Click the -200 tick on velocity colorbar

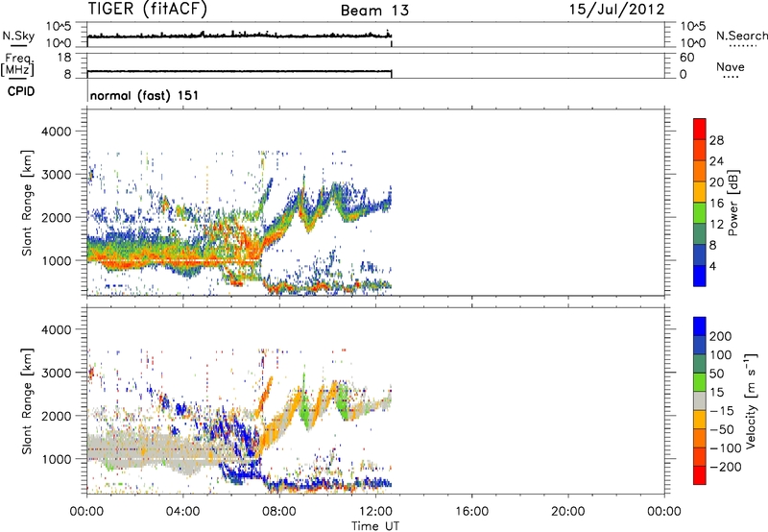(x=726, y=467)
